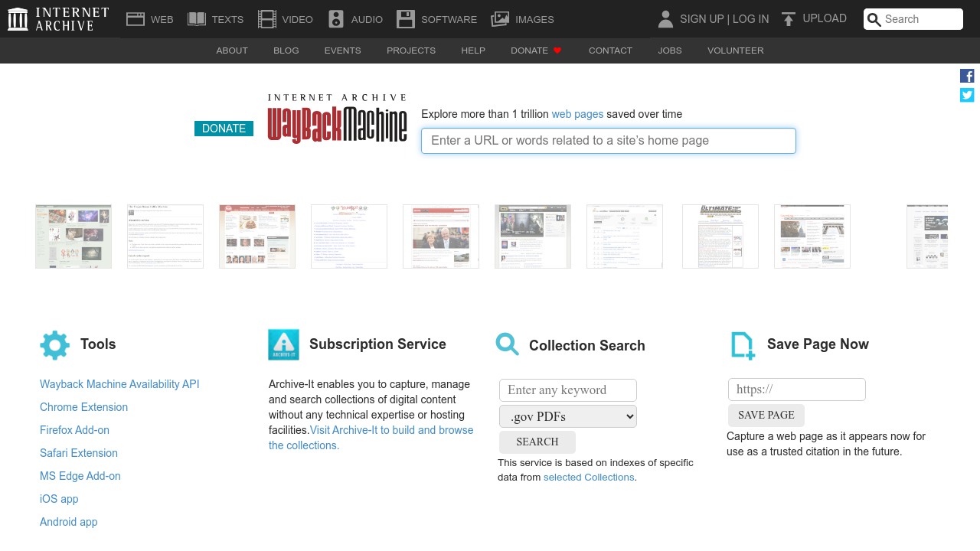Share the page via the Facebook icon
Viewport: 980px width, 551px height.
[966, 74]
